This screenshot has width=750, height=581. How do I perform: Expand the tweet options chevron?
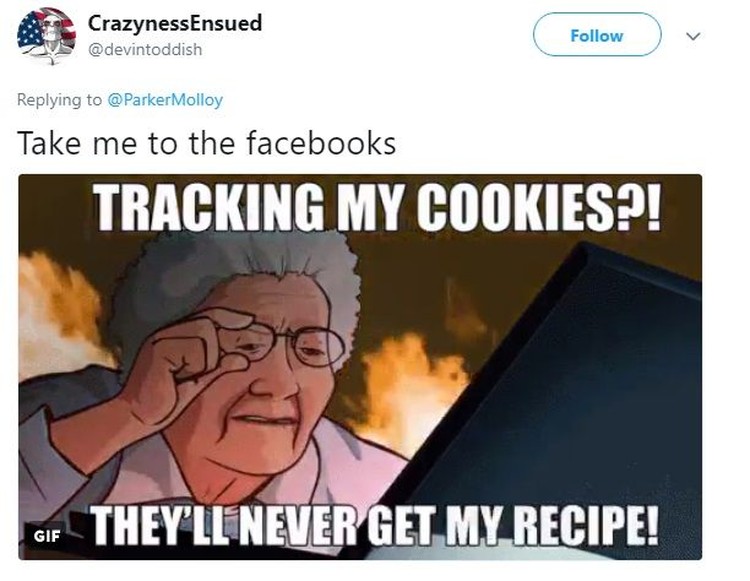[693, 36]
